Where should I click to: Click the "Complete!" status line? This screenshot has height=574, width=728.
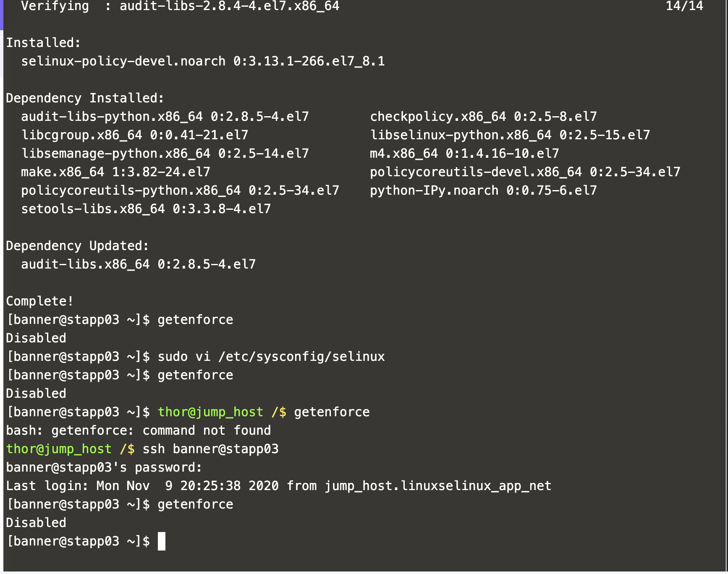(40, 301)
